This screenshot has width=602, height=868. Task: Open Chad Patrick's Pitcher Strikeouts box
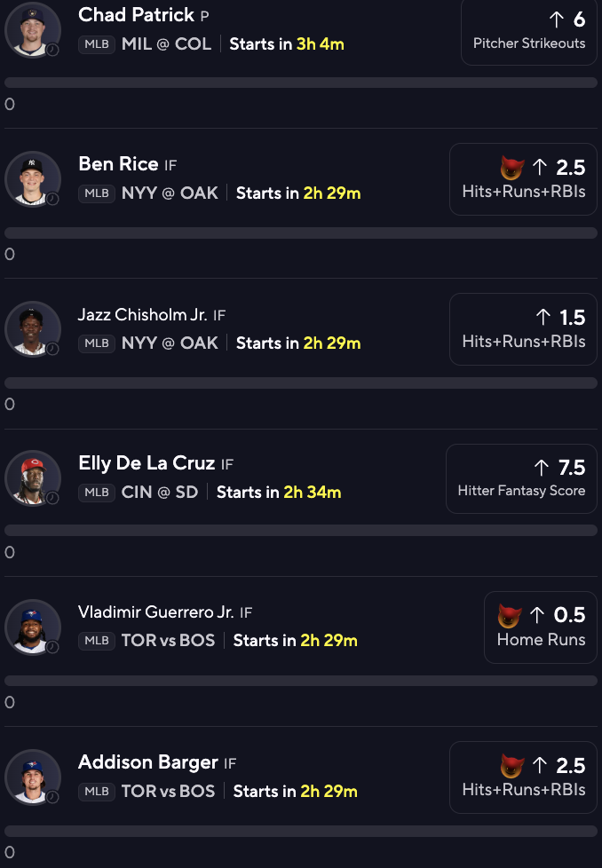tap(529, 31)
